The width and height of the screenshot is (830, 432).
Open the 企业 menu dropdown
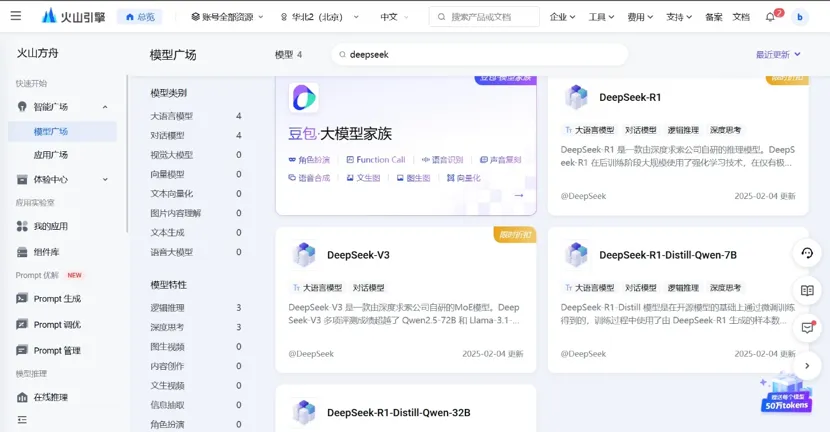(562, 17)
